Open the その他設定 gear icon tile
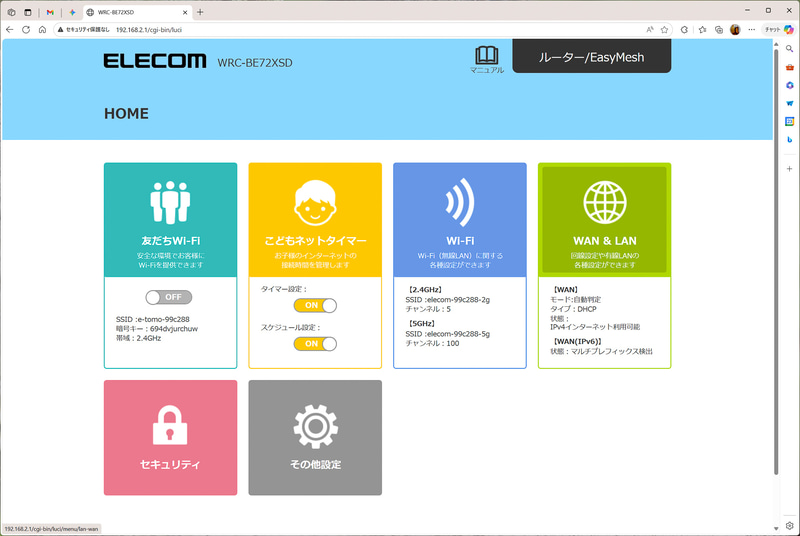The width and height of the screenshot is (800, 536). tap(315, 426)
